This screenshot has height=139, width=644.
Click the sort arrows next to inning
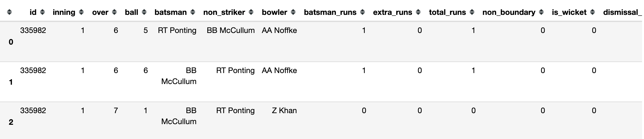[x=81, y=12]
